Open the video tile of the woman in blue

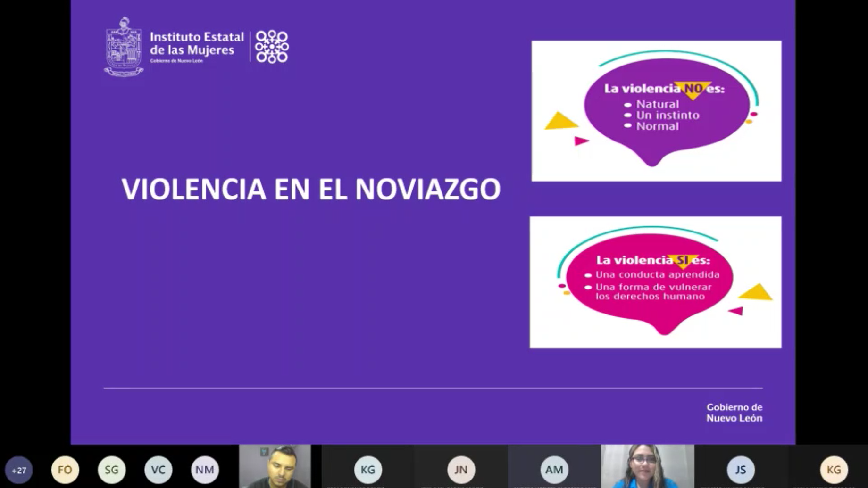pyautogui.click(x=647, y=467)
